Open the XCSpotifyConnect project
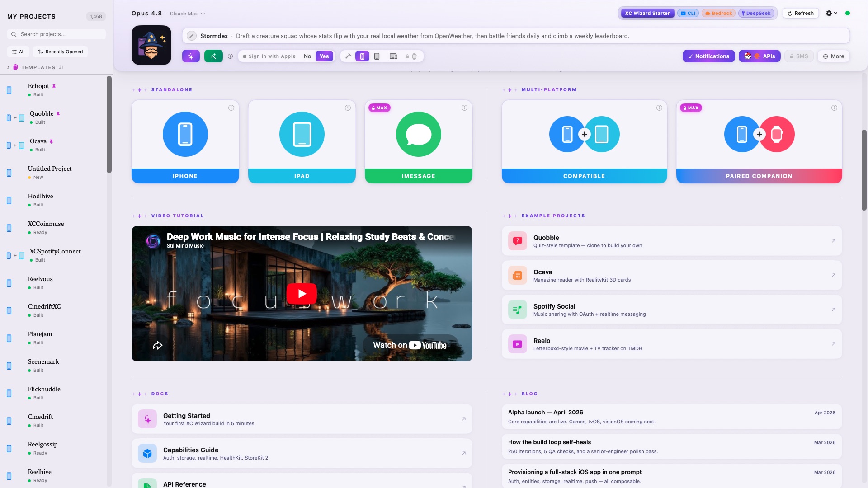Image resolution: width=868 pixels, height=488 pixels. click(54, 255)
